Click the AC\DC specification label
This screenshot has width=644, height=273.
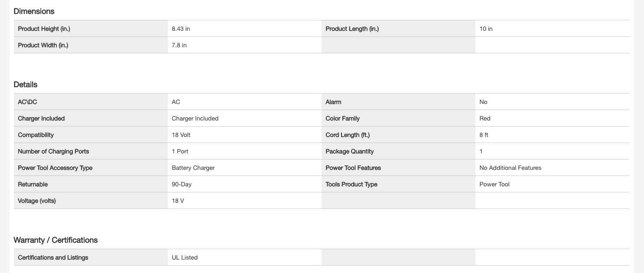click(x=28, y=102)
